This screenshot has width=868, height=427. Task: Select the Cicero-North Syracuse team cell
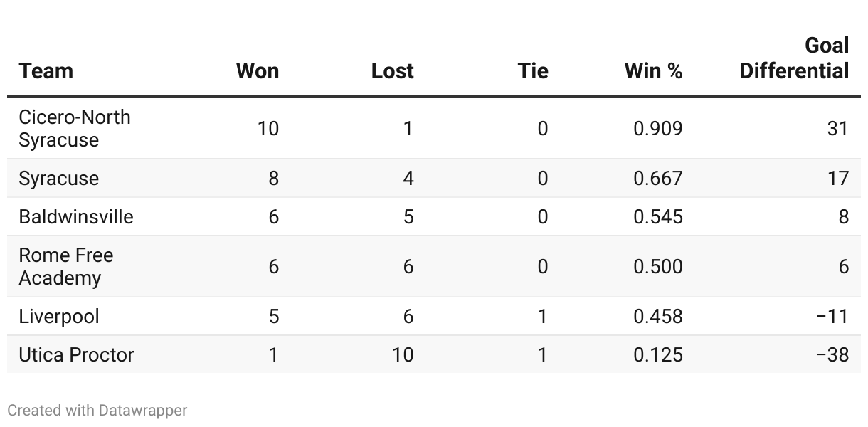tap(75, 128)
